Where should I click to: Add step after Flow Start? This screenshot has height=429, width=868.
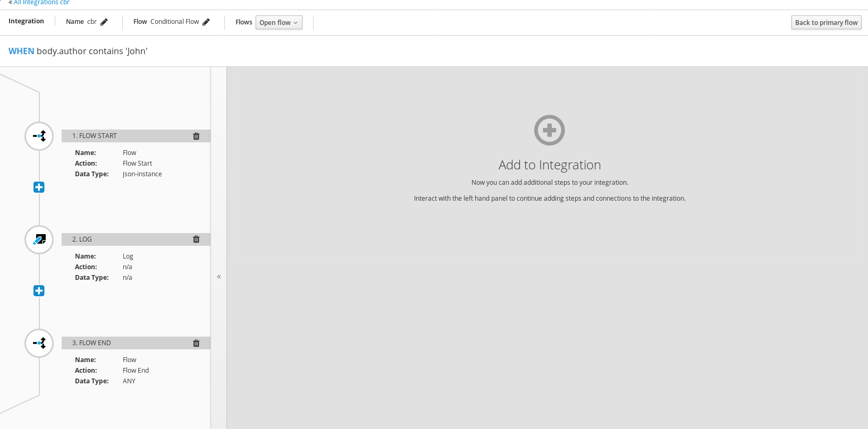39,187
